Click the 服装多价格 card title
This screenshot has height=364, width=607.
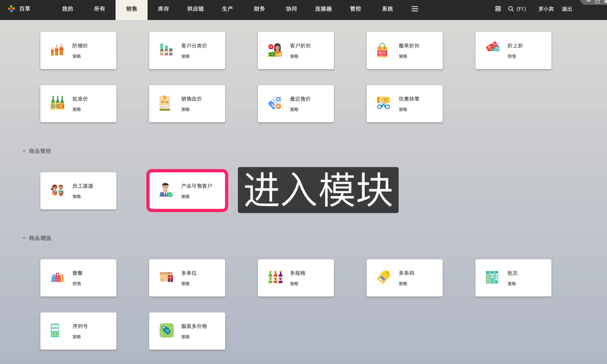pyautogui.click(x=194, y=326)
